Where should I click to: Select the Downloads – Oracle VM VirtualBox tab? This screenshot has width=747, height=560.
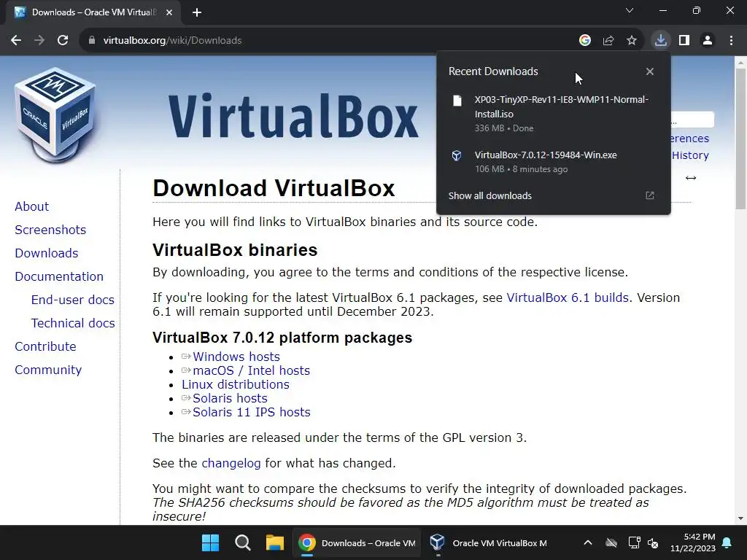(x=93, y=12)
